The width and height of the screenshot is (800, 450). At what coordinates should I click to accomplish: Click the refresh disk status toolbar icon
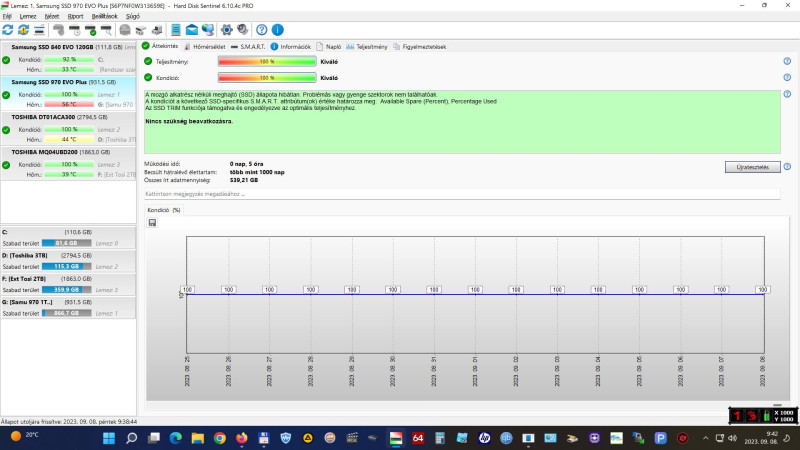8,30
